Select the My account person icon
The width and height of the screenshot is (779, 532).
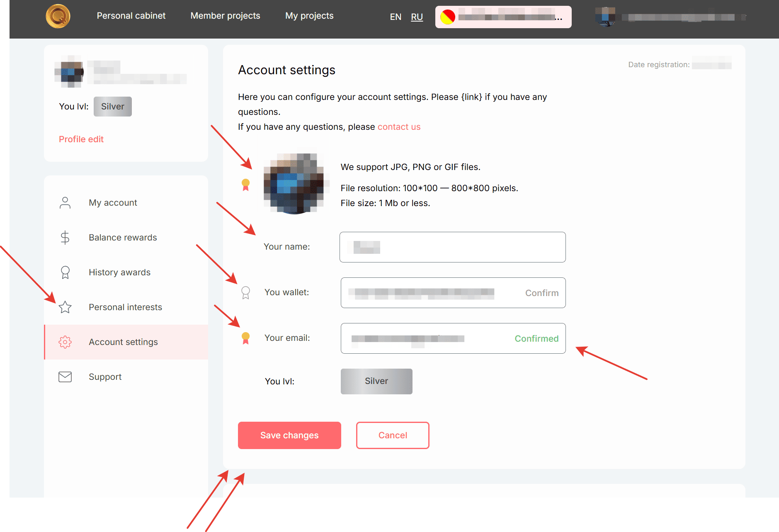(x=65, y=202)
